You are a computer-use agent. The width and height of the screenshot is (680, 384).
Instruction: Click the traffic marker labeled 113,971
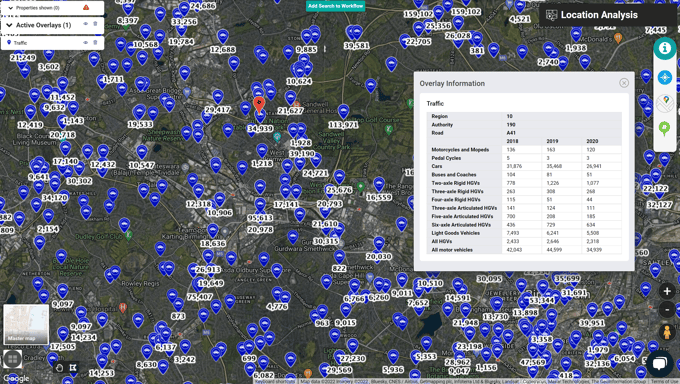[343, 112]
